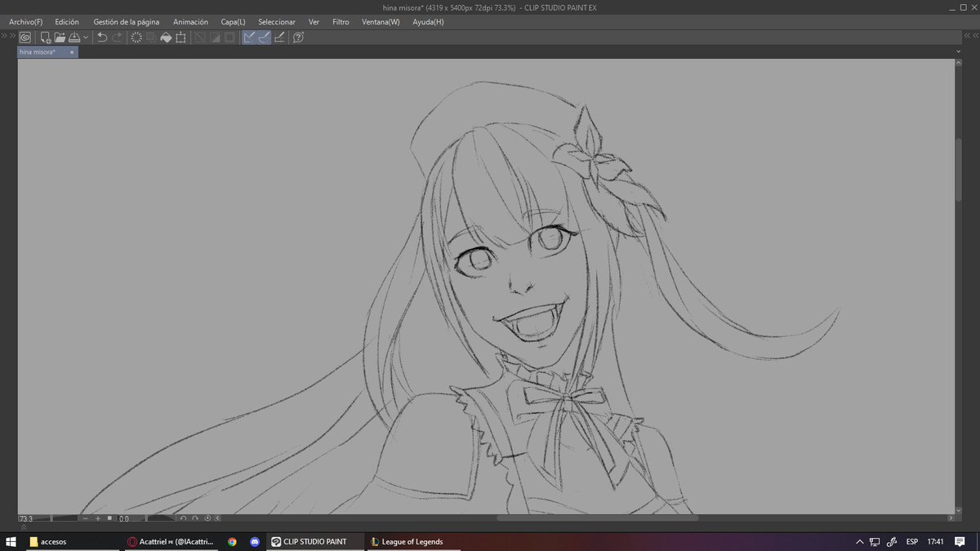Image resolution: width=980 pixels, height=551 pixels.
Task: Open the Clip Studio launcher icon
Action: pos(25,37)
